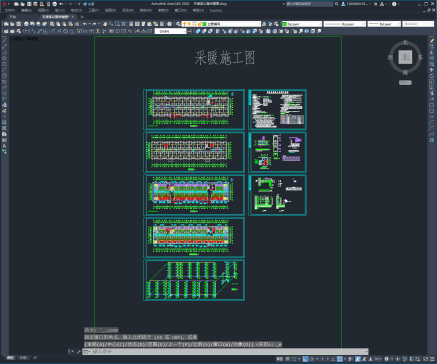Click the green layer color swatch
This screenshot has width=437, height=364.
205,24
